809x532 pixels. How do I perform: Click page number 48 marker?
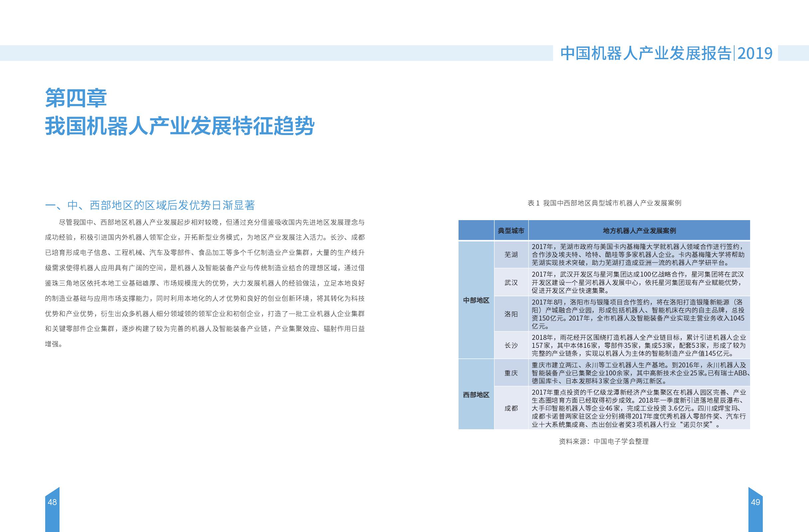click(x=52, y=502)
